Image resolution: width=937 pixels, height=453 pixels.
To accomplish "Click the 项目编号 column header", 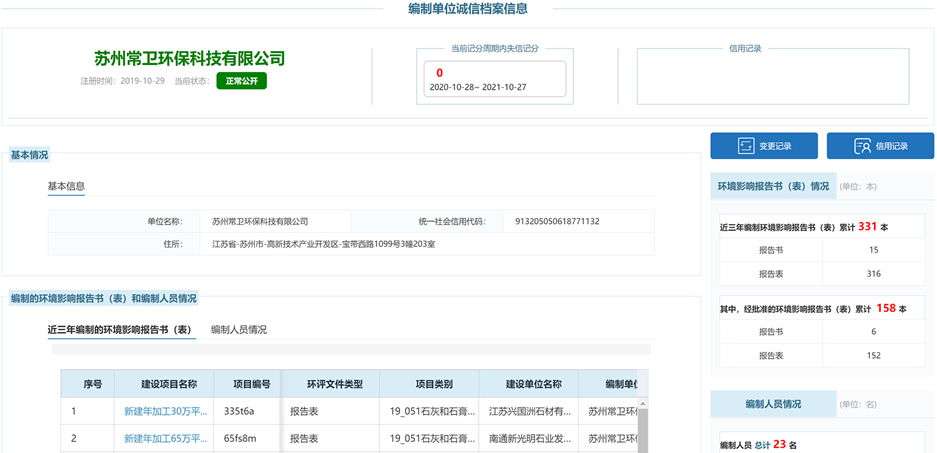I will point(247,384).
